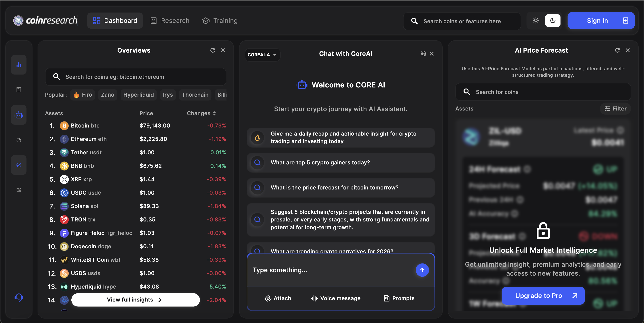Select the Irys popular chip
Viewport: 644px width, 323px height.
click(168, 95)
